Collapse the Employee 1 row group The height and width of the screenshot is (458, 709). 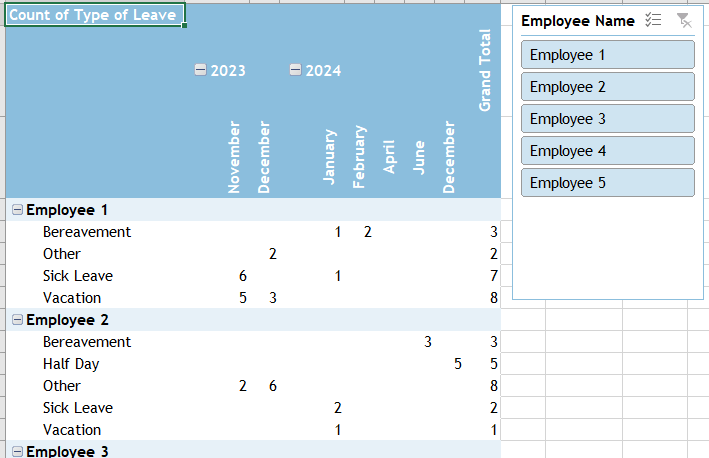17,209
